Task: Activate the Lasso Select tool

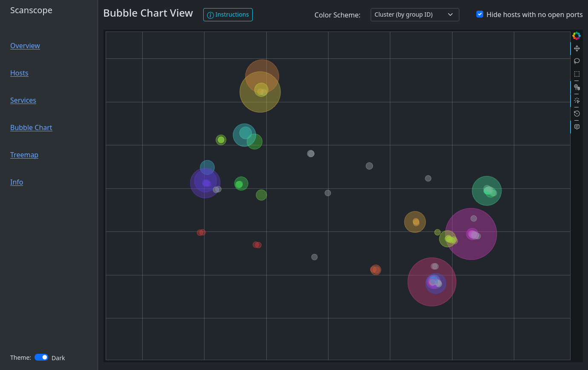Action: (x=576, y=61)
